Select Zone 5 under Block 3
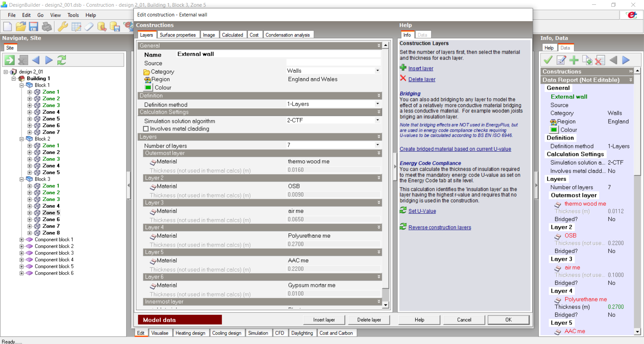644x344 pixels. [x=51, y=213]
